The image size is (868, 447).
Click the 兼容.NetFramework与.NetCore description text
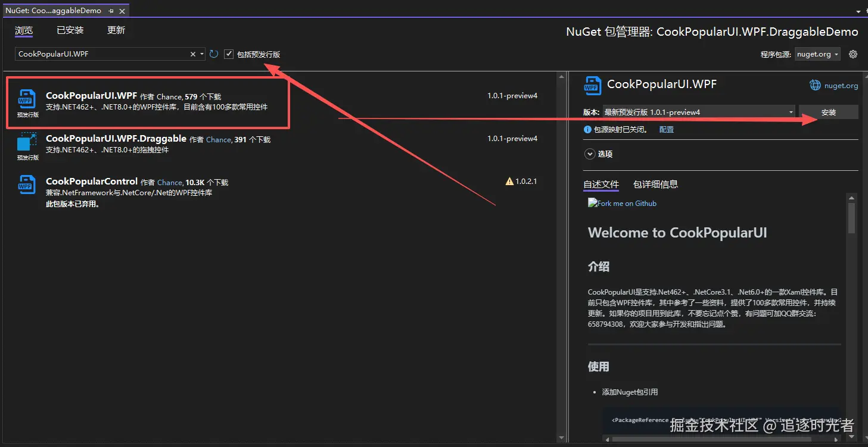pyautogui.click(x=129, y=193)
